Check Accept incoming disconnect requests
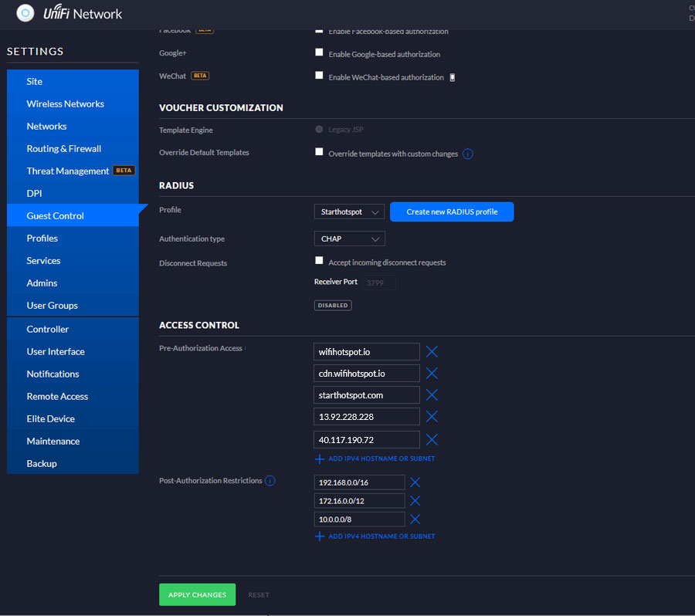 (x=319, y=261)
